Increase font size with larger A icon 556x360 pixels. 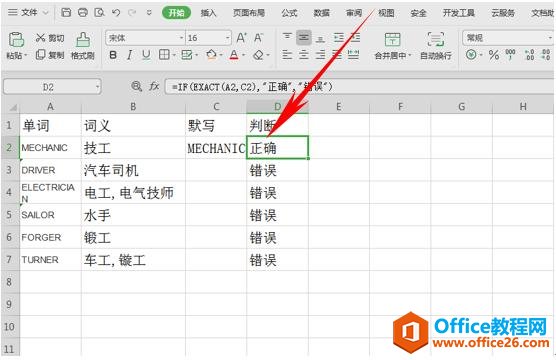pyautogui.click(x=241, y=38)
